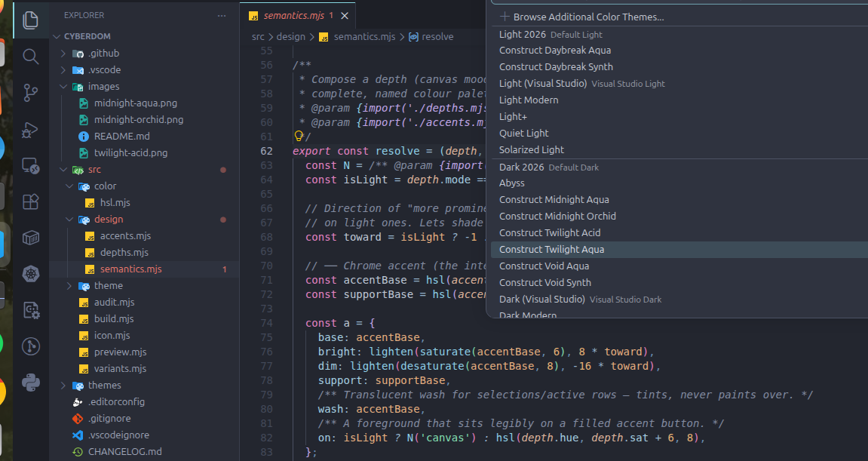Select Light Modern theme
The height and width of the screenshot is (461, 868).
pyautogui.click(x=679, y=100)
